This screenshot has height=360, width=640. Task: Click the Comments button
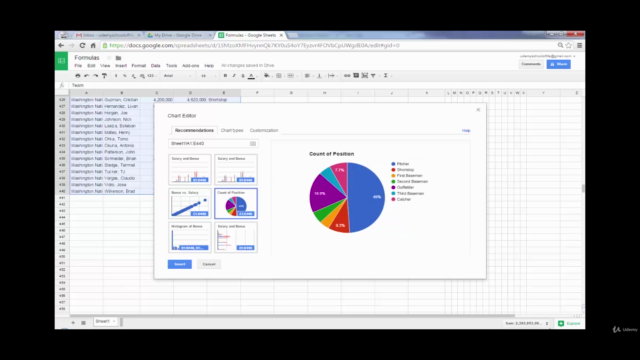tap(531, 64)
